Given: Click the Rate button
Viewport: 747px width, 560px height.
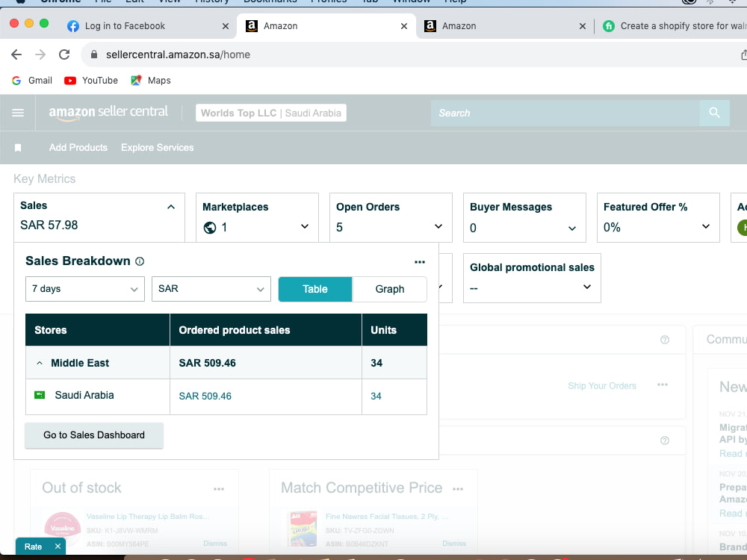Looking at the screenshot, I should tap(33, 547).
